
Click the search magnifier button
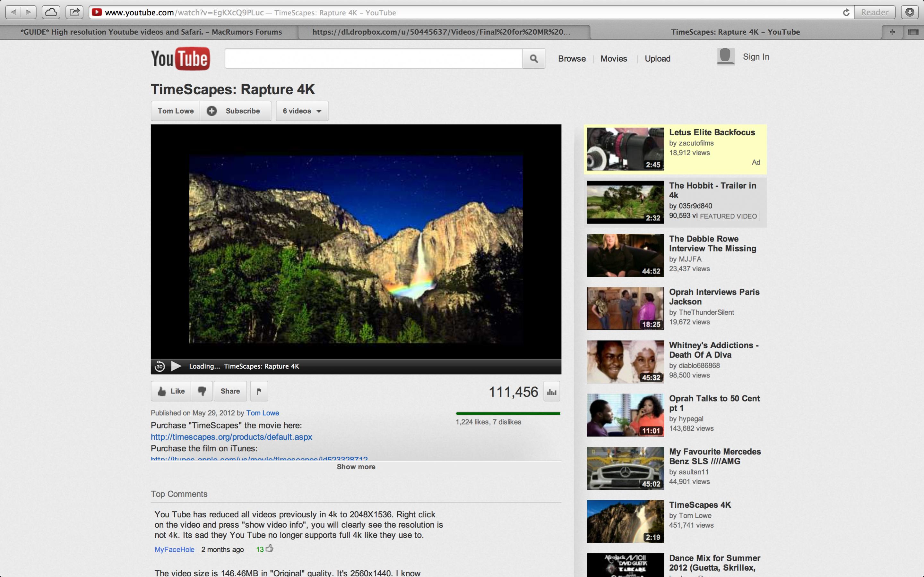click(533, 59)
